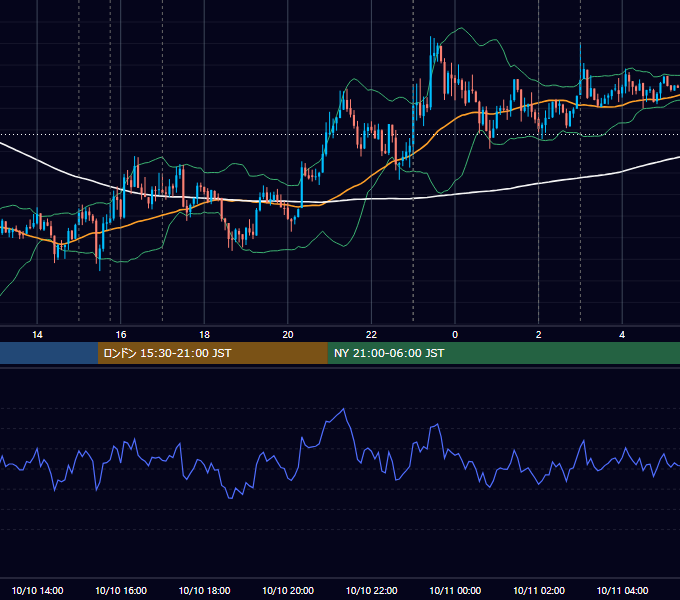Click the 10/10 18:00 date label
Viewport: 680px width, 600px height.
(x=204, y=590)
